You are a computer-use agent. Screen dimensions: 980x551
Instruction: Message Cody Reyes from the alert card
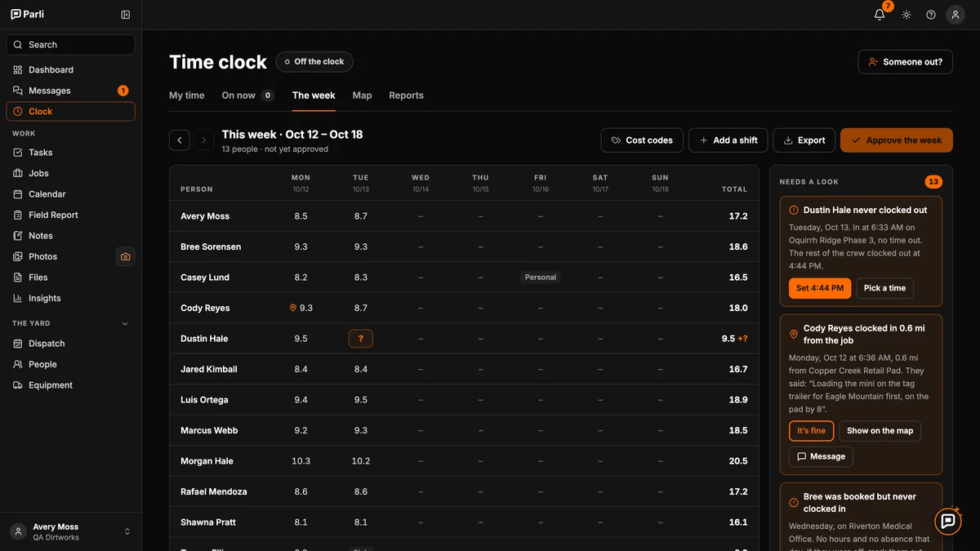tap(821, 457)
